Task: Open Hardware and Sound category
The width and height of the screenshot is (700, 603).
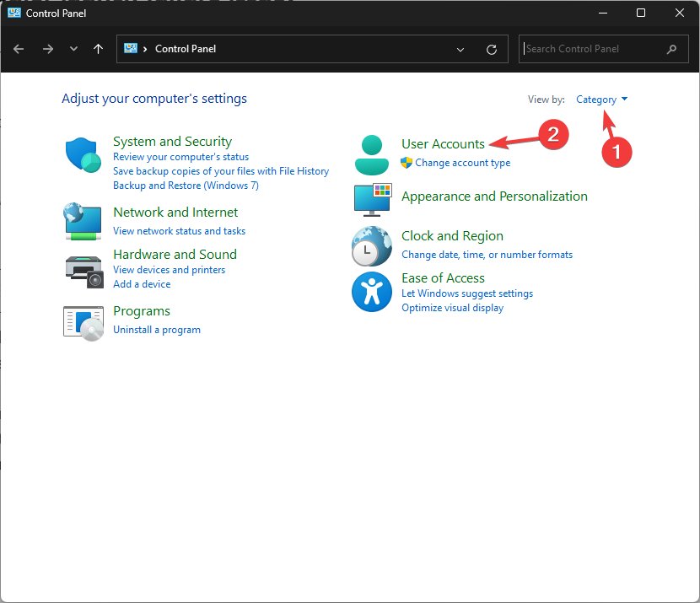Action: (175, 255)
